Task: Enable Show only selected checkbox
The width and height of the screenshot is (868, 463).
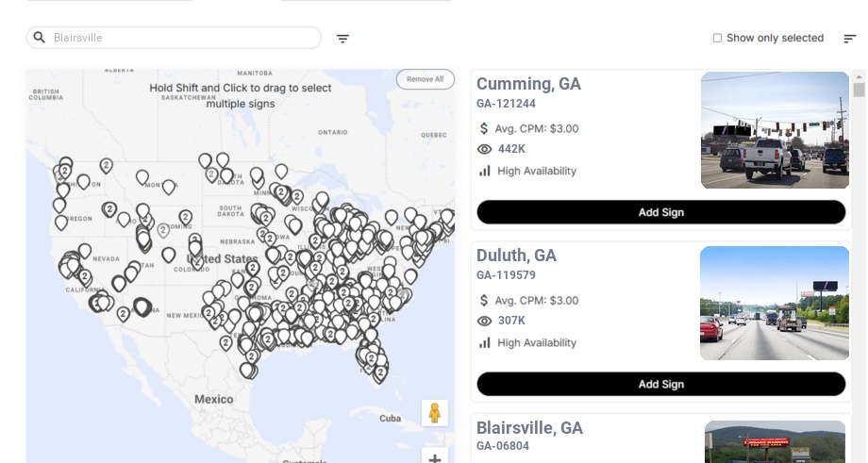Action: click(x=717, y=39)
